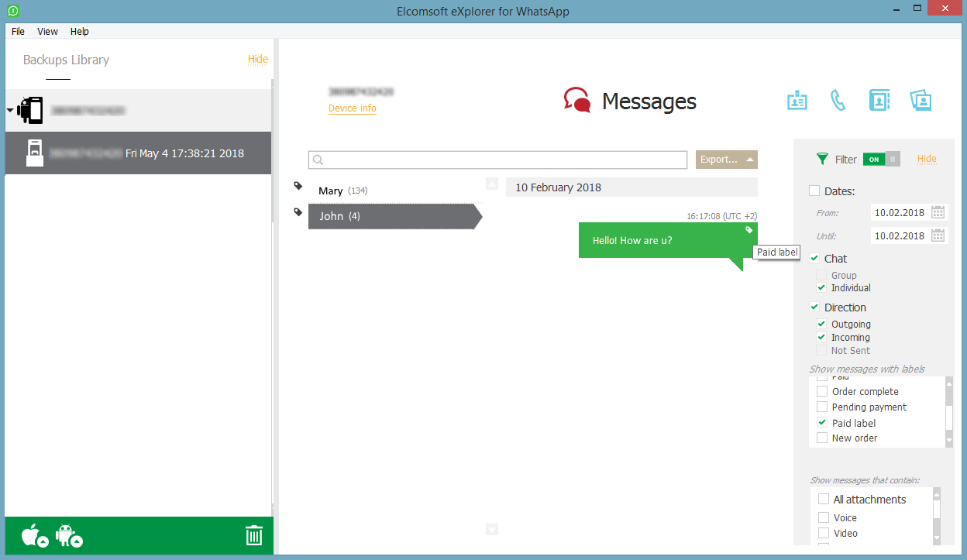
Task: Click the Until date field
Action: coord(900,235)
